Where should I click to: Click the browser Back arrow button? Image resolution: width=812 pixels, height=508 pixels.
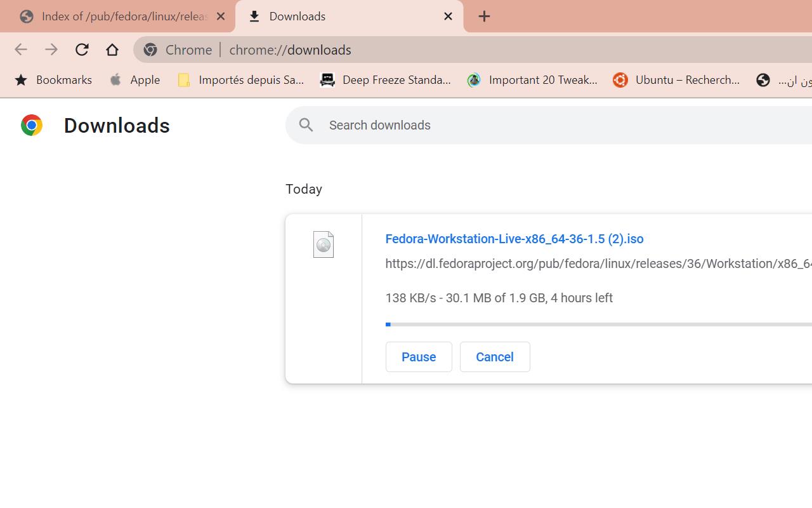point(20,50)
